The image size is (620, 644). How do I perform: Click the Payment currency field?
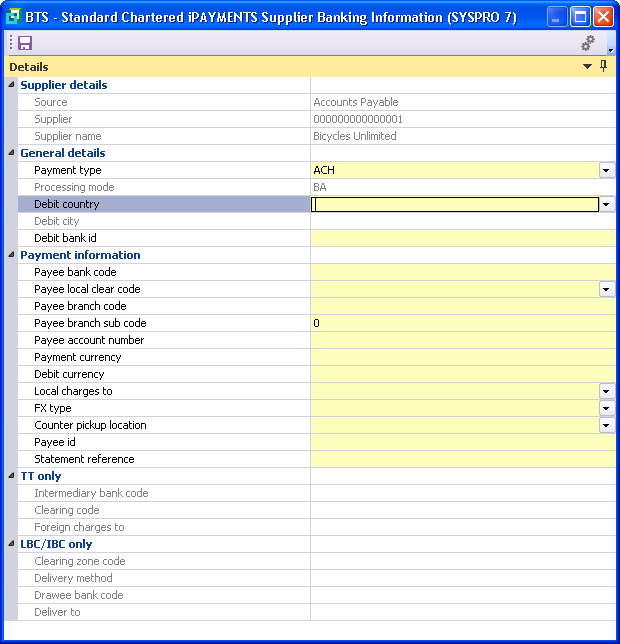[463, 357]
